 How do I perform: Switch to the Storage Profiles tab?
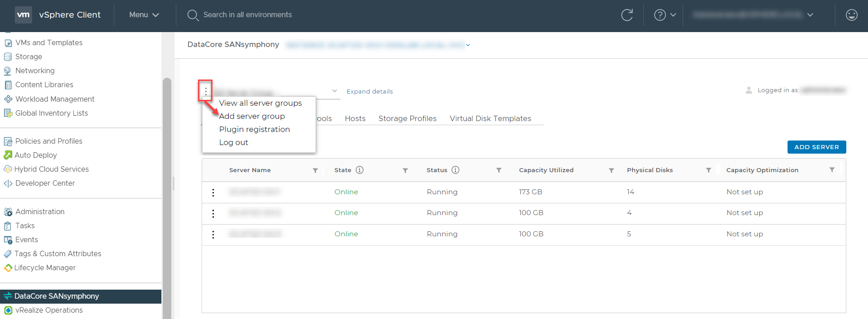pos(407,118)
